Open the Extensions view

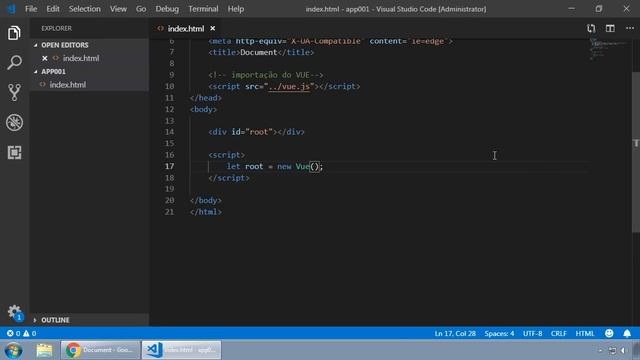point(14,152)
